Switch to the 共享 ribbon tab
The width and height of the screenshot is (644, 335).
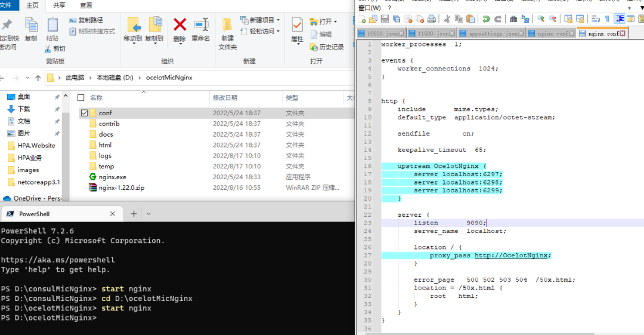click(x=59, y=5)
